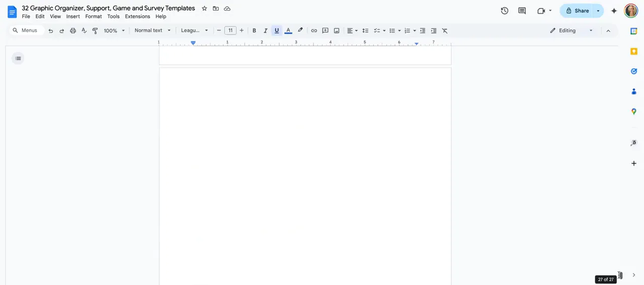Show the document outline

click(18, 58)
